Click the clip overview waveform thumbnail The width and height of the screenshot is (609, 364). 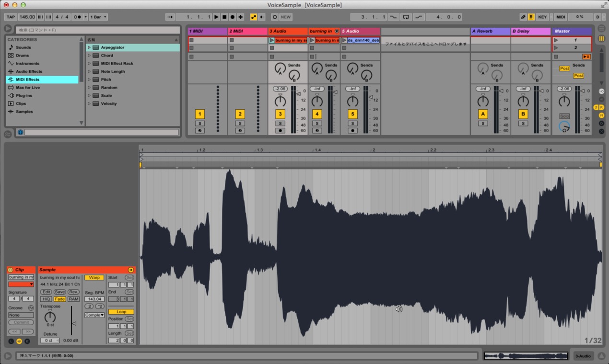click(526, 356)
